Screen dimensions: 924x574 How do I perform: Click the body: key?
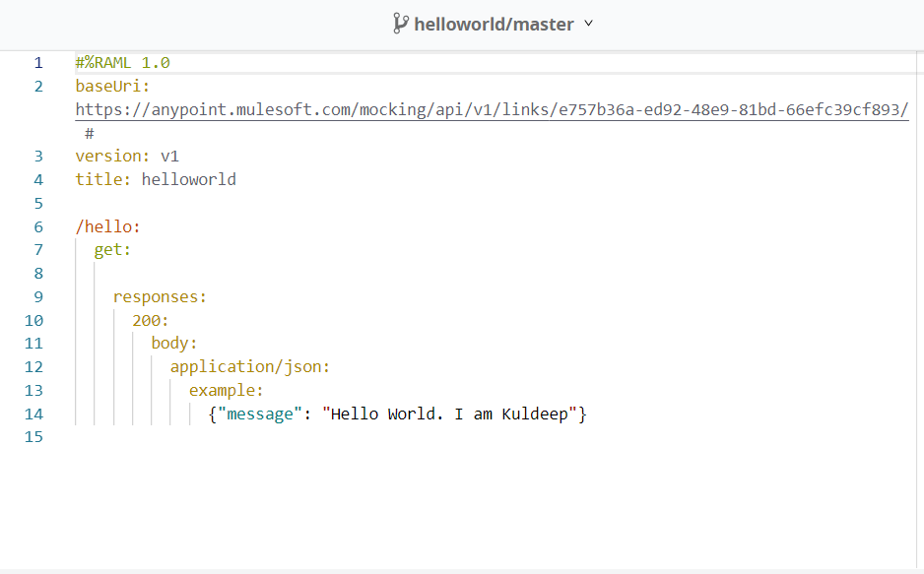[x=174, y=343]
